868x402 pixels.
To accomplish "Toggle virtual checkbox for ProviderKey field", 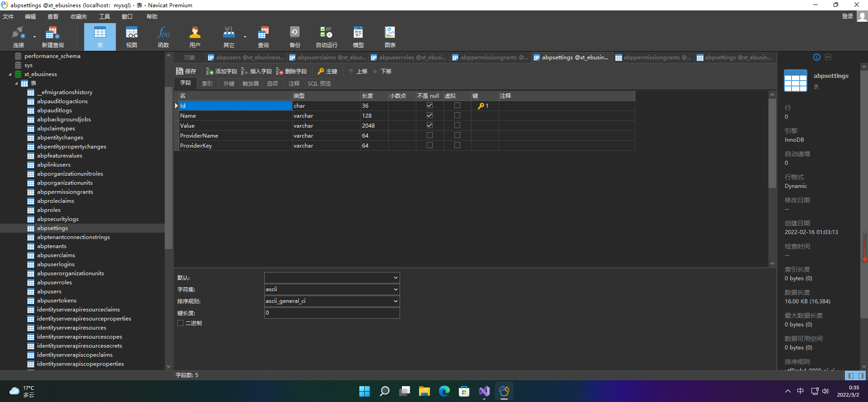I will click(x=457, y=145).
